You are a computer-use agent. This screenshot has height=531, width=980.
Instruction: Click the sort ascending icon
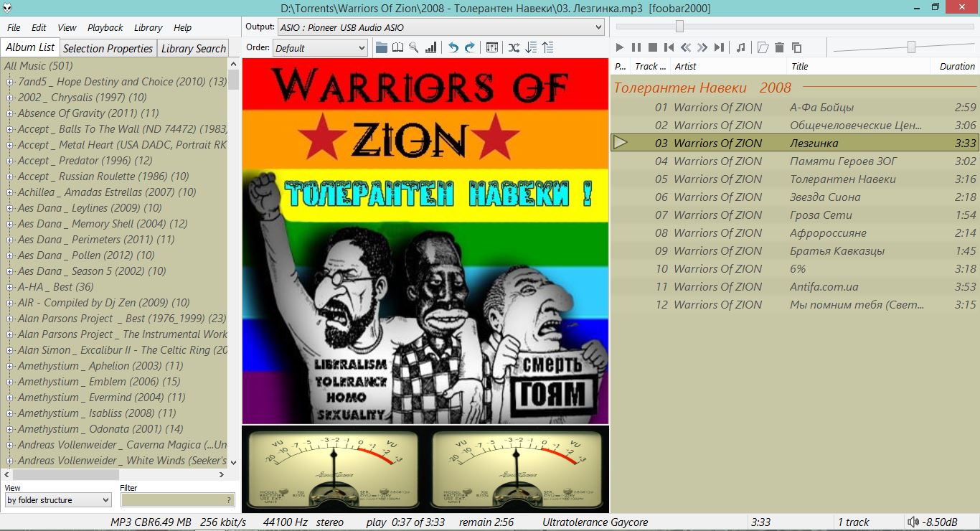pos(547,47)
